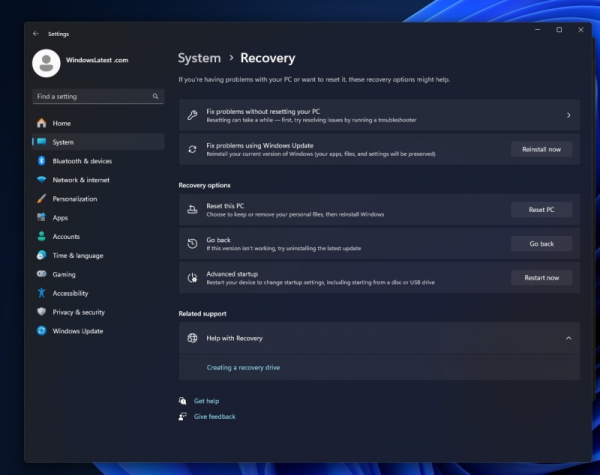
Task: Click the Apps icon in sidebar
Action: tap(42, 217)
